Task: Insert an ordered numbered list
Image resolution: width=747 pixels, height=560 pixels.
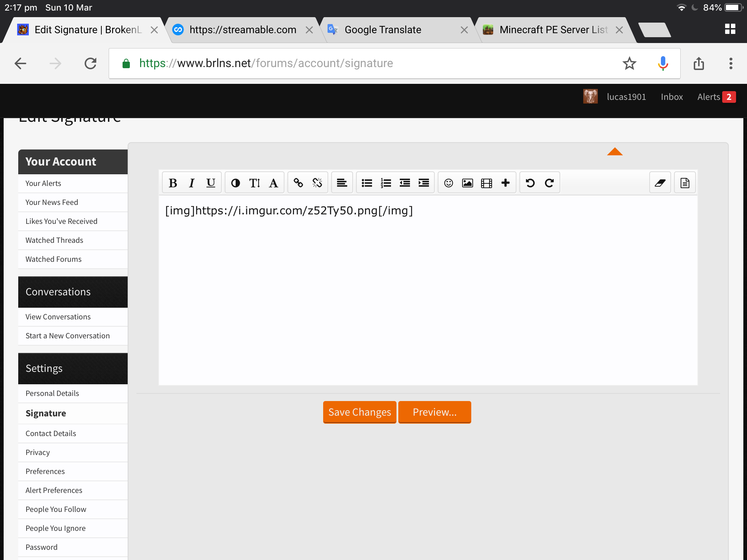Action: (386, 183)
